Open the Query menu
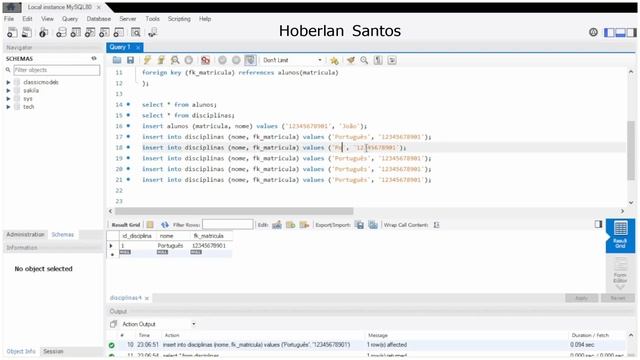This screenshot has height=360, width=640. tap(70, 19)
